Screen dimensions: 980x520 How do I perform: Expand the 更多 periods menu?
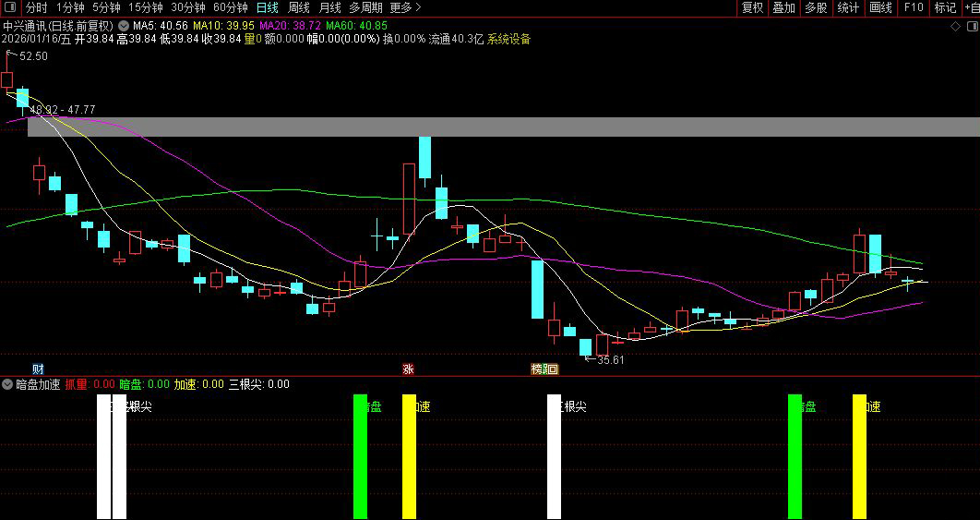coord(405,7)
